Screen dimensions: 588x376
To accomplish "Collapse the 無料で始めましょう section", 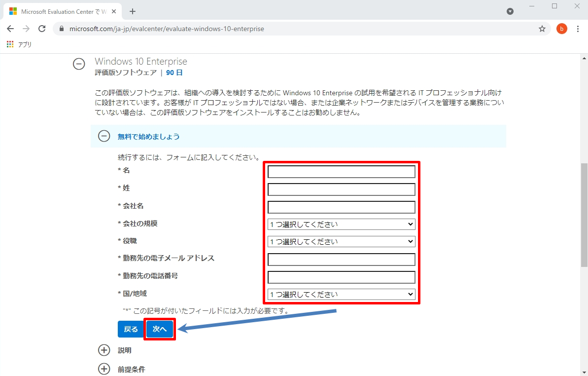I will (104, 136).
